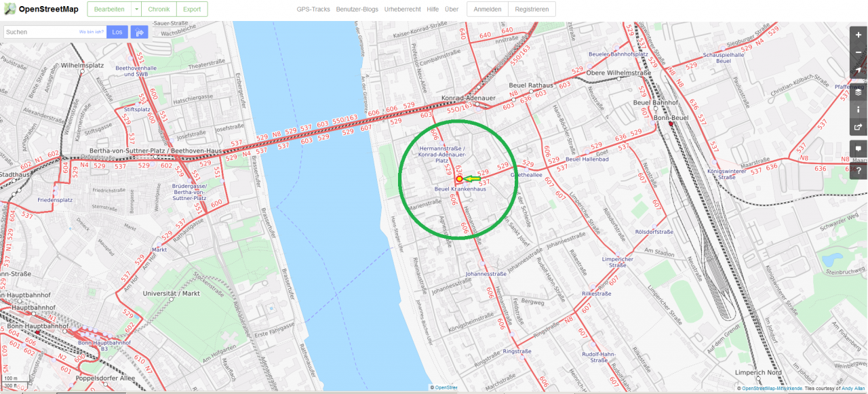Click the 'Wo bin ich?' link
The height and width of the screenshot is (394, 868).
coord(92,32)
